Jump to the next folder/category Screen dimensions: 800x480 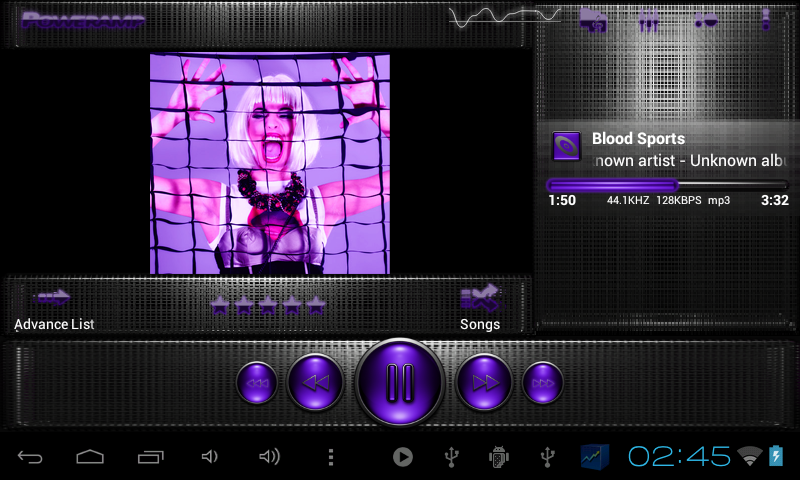pyautogui.click(x=542, y=383)
